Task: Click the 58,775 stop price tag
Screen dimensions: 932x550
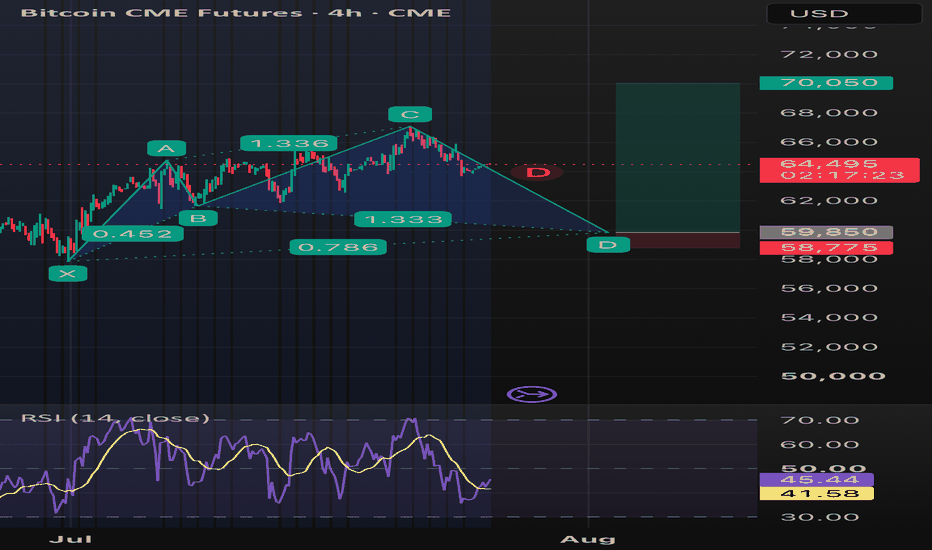Action: [826, 247]
